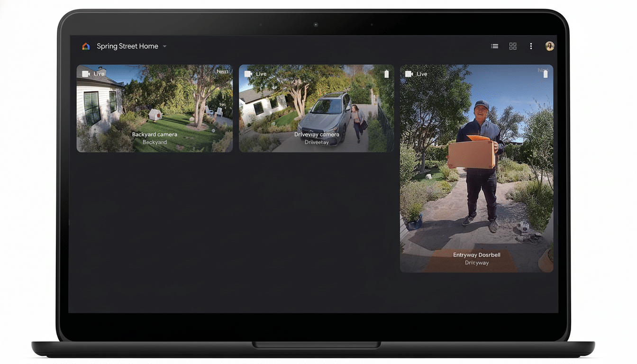This screenshot has width=637, height=364.
Task: Click the battery icon on Entryway Doorbell tile
Action: click(545, 74)
